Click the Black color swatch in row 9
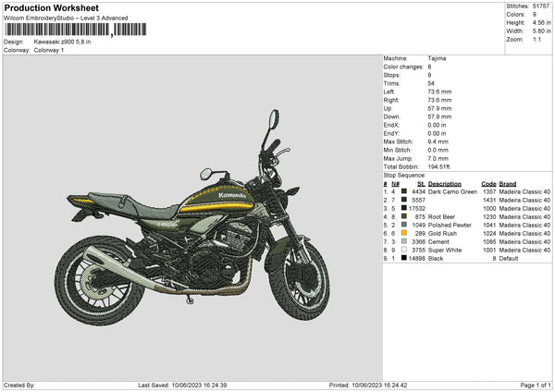Viewport: 555px width, 392px height. coord(404,258)
